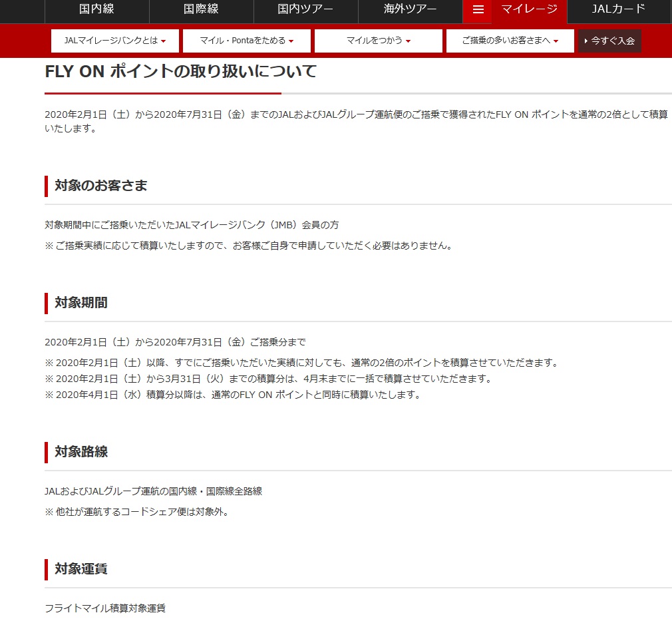Expand JALマイレージバンクとは dropdown
The height and width of the screenshot is (621, 672).
115,41
